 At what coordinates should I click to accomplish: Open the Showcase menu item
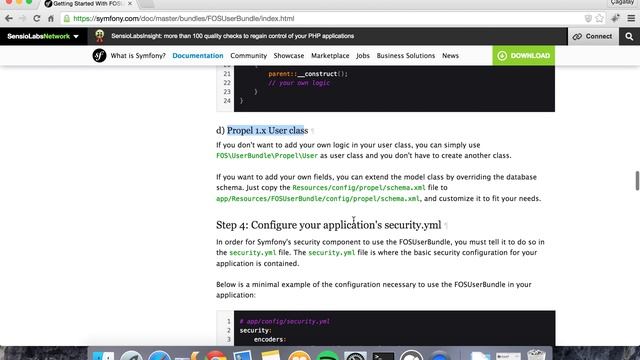click(289, 56)
